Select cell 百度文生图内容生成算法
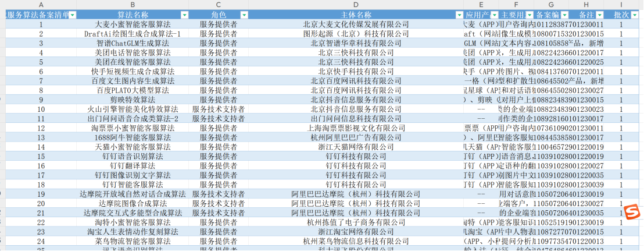This screenshot has width=644, height=251. [x=133, y=81]
